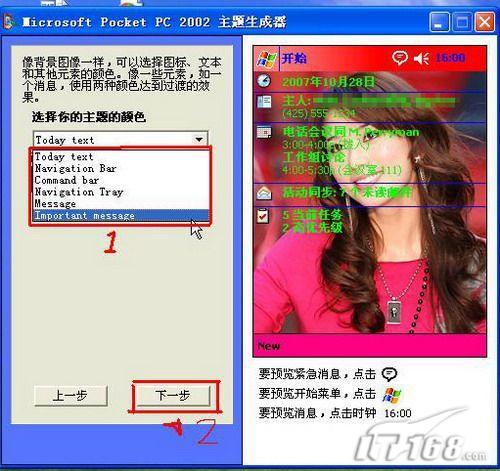Pick the Message list option

(x=121, y=204)
